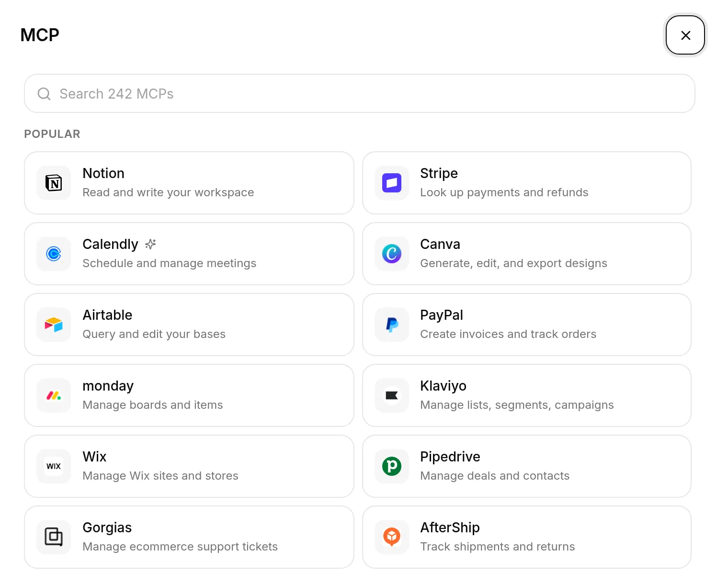Click 'Read and write your workspace' description
This screenshot has width=728, height=584.
[x=168, y=192]
